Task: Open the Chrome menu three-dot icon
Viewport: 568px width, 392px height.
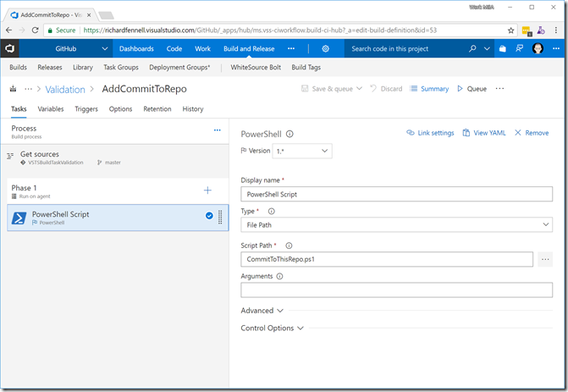Action: click(555, 30)
